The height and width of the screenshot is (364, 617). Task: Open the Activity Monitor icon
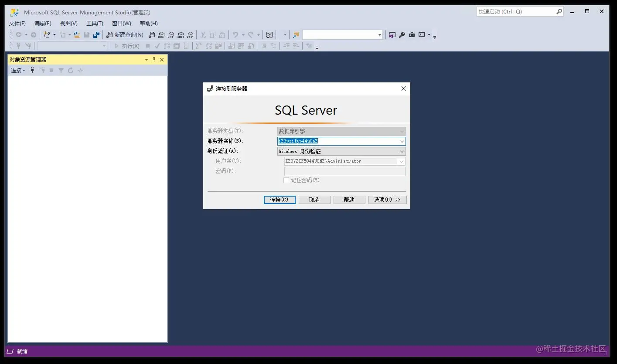pos(269,35)
